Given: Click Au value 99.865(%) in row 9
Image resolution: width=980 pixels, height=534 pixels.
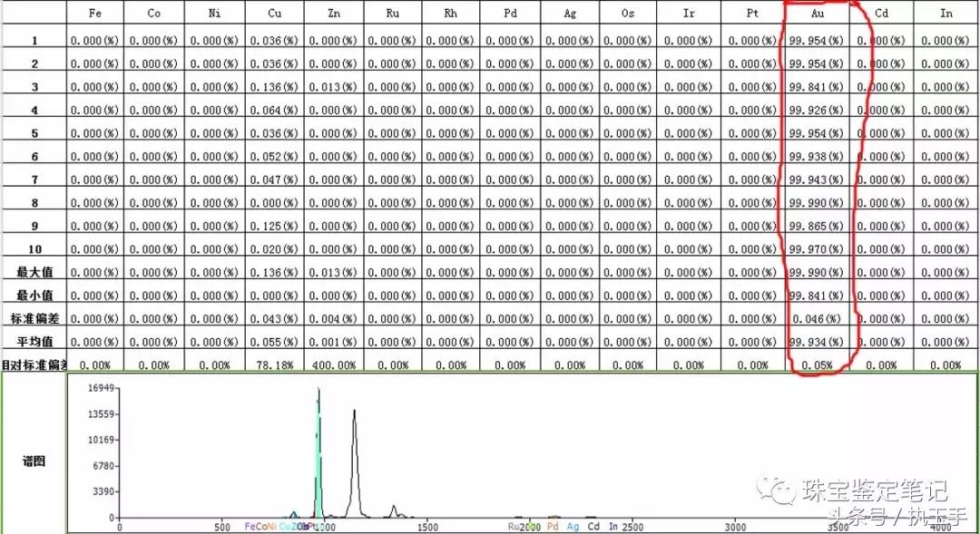Looking at the screenshot, I should (x=817, y=226).
